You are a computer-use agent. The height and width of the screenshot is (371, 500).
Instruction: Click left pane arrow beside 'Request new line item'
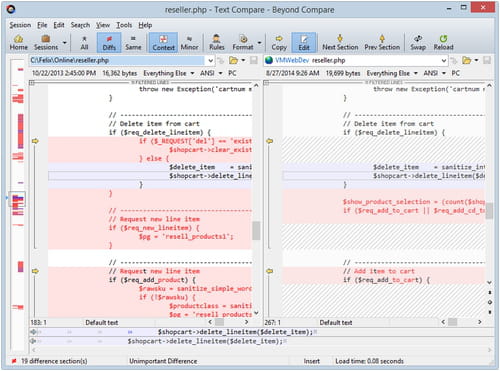(35, 271)
